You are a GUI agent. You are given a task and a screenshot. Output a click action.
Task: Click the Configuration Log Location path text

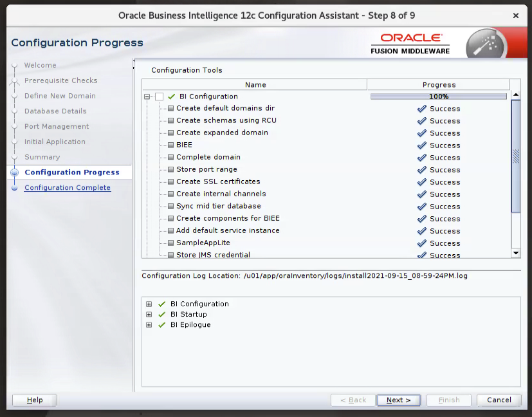pos(355,275)
